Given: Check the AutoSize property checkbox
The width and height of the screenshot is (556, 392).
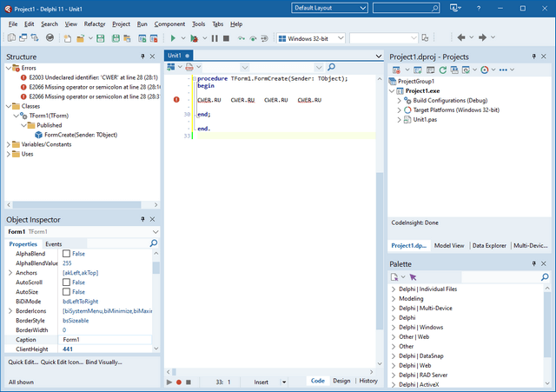Looking at the screenshot, I should pos(67,292).
